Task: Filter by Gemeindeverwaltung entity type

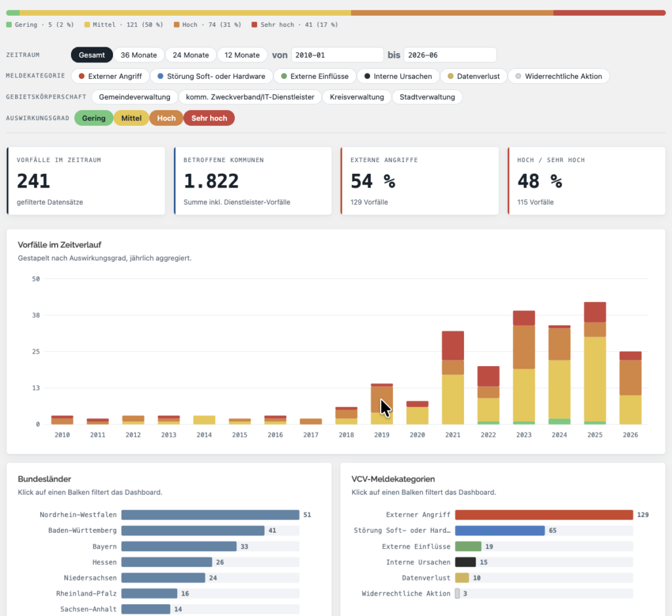Action: 135,97
